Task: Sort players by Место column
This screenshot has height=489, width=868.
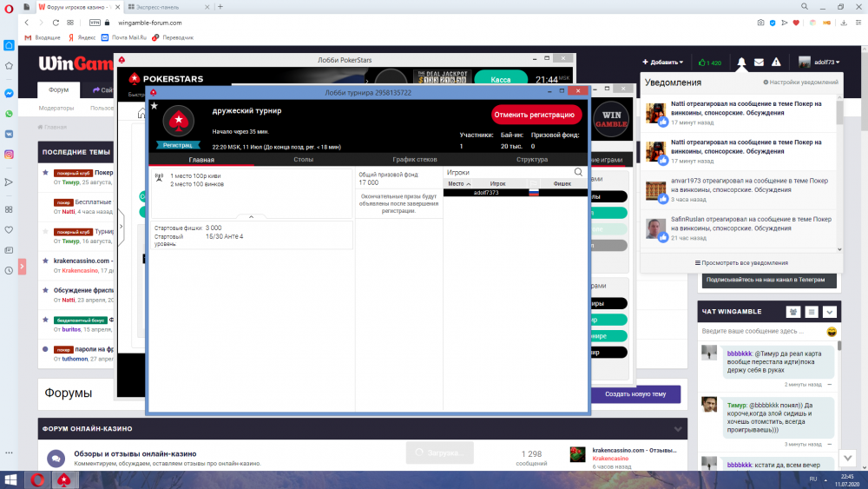Action: [459, 183]
